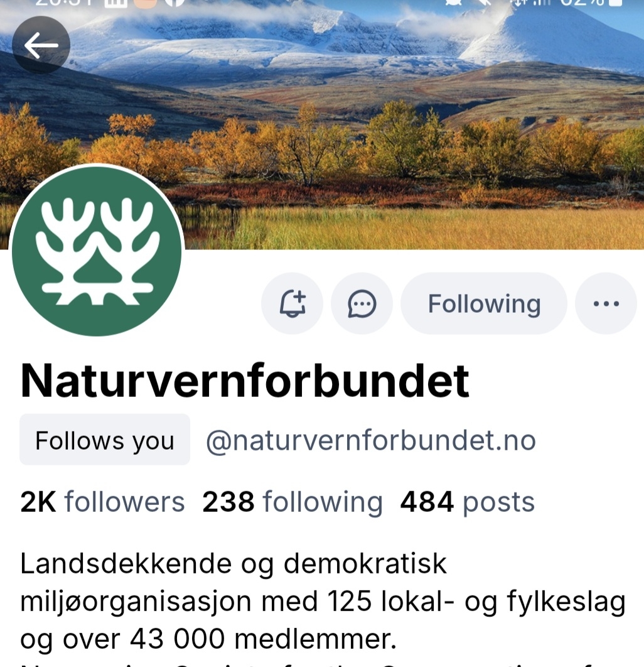Tap the notification app icons in status bar
The height and width of the screenshot is (667, 644).
point(145,3)
